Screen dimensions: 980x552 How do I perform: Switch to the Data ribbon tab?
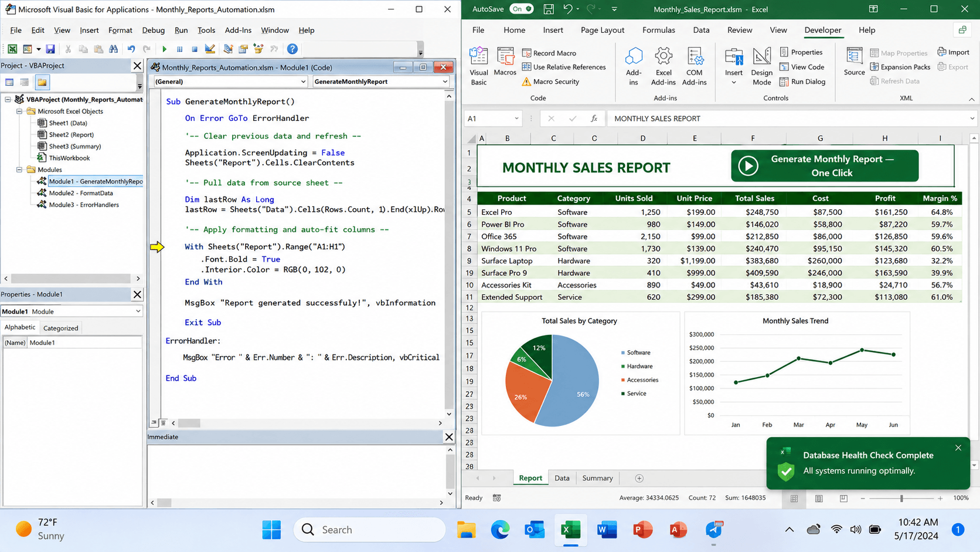tap(701, 30)
